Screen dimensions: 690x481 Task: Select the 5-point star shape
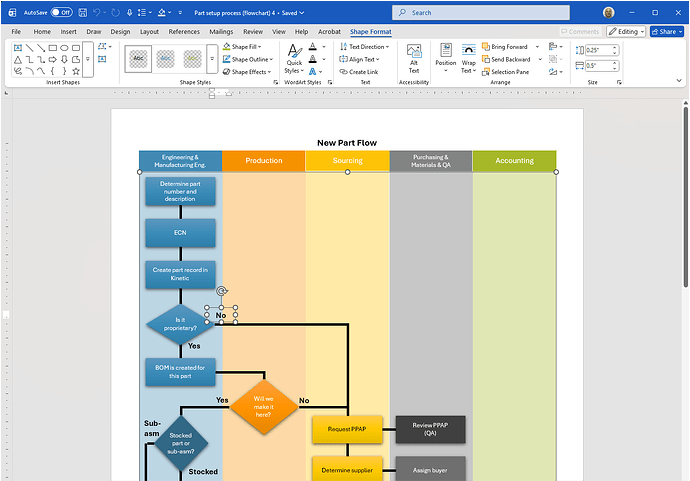76,71
